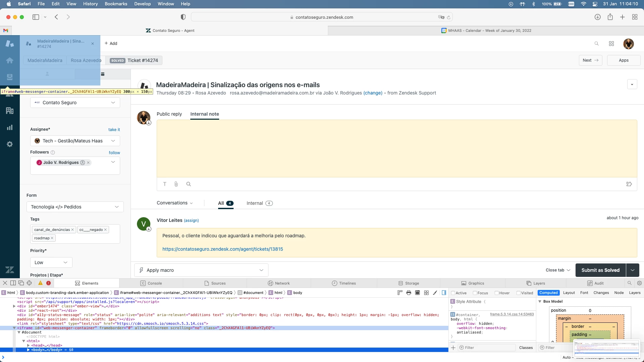
Task: Click the Apps button
Action: tap(624, 60)
